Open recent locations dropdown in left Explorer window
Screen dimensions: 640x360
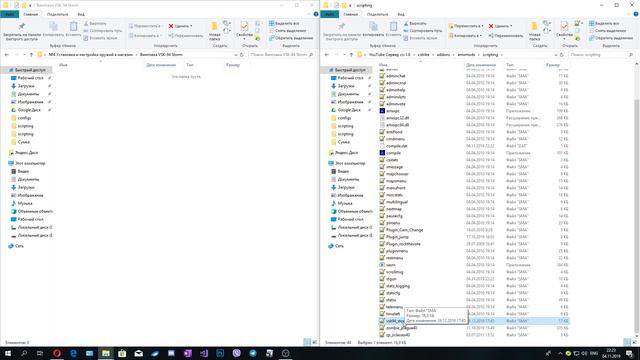coord(24,55)
